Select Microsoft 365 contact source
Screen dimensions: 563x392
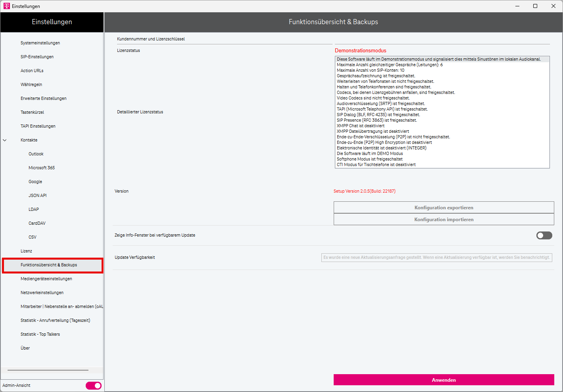42,168
